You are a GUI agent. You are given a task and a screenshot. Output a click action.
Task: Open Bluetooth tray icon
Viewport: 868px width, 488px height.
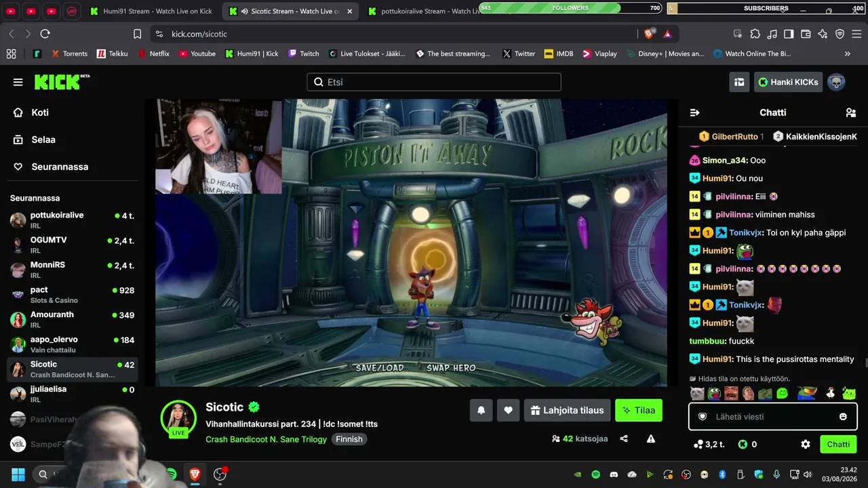(722, 474)
